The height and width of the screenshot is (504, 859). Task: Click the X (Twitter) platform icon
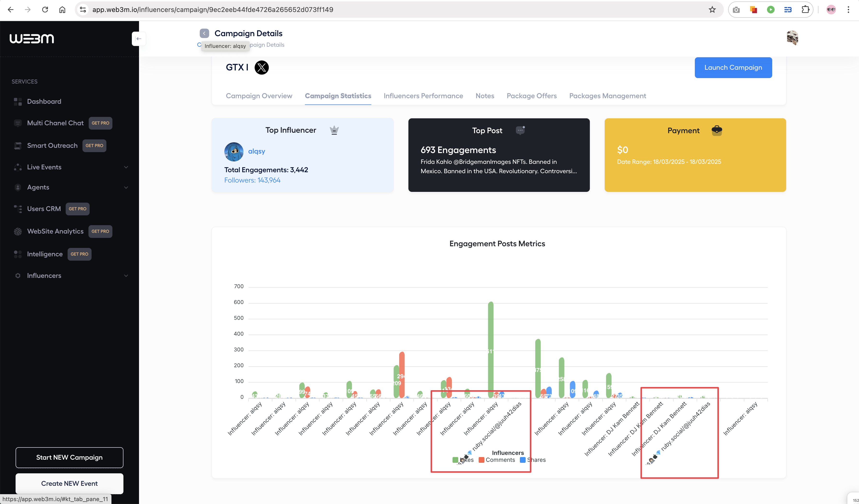tap(261, 68)
